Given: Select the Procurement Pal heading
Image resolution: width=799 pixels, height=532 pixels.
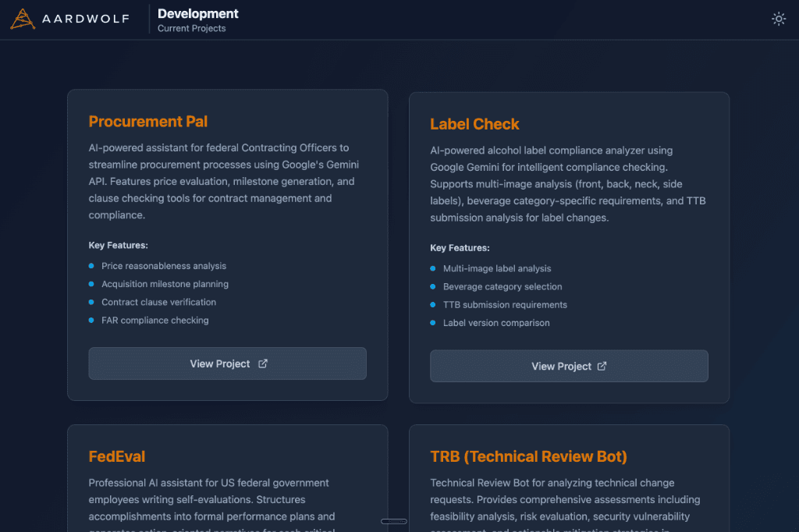Looking at the screenshot, I should [147, 122].
